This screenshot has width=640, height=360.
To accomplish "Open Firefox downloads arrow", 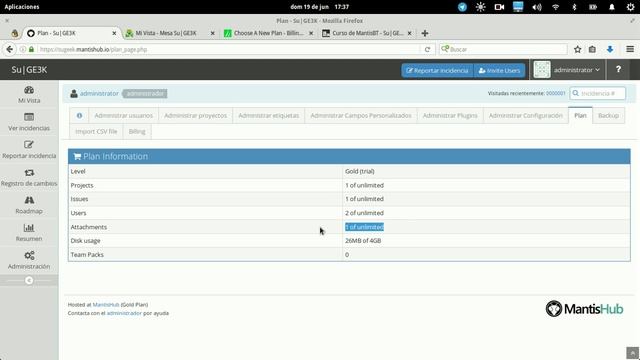I will 610,49.
